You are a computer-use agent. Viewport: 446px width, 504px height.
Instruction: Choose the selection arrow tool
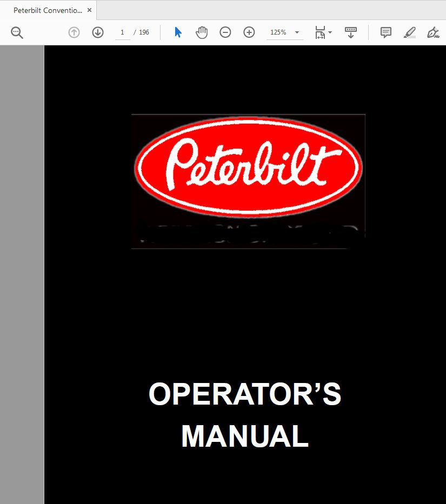[x=178, y=32]
